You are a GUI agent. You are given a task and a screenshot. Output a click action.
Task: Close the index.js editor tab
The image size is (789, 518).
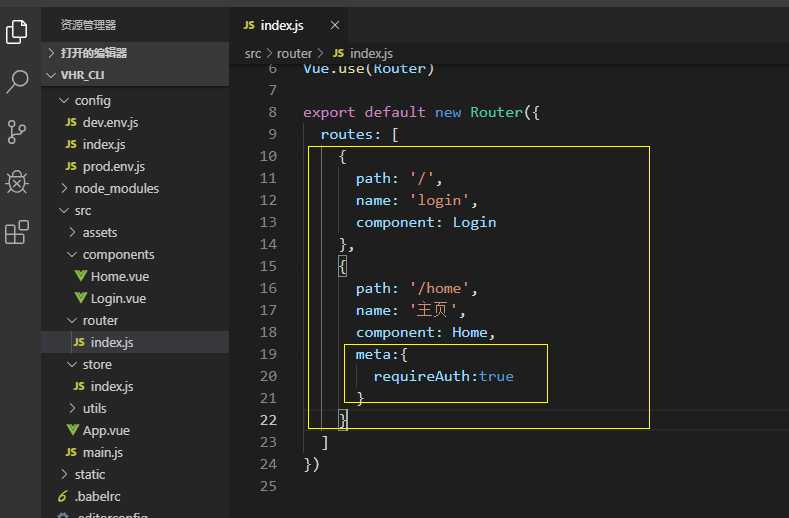(335, 25)
